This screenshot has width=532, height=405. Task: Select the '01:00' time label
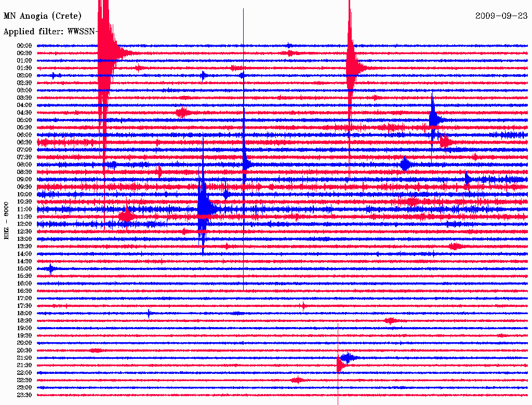[24, 60]
